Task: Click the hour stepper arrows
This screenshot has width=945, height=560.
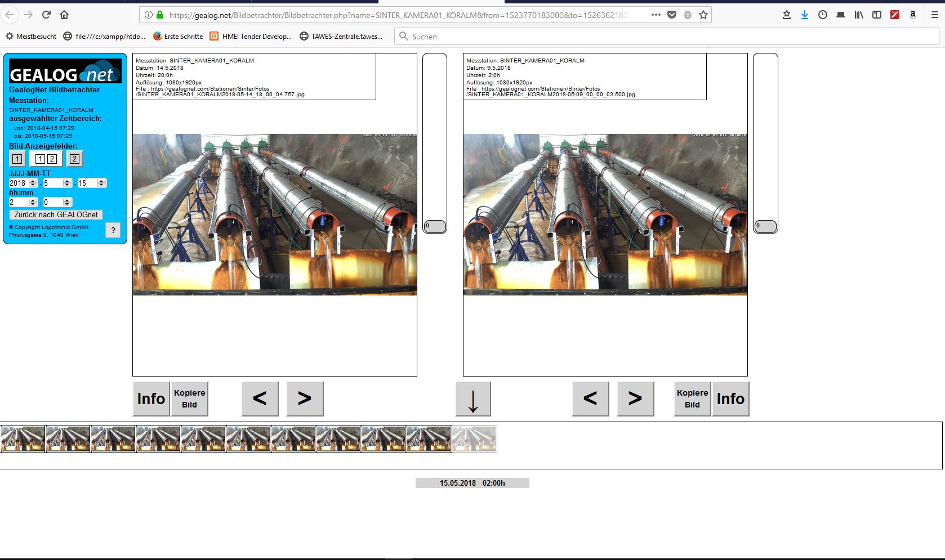Action: 33,202
